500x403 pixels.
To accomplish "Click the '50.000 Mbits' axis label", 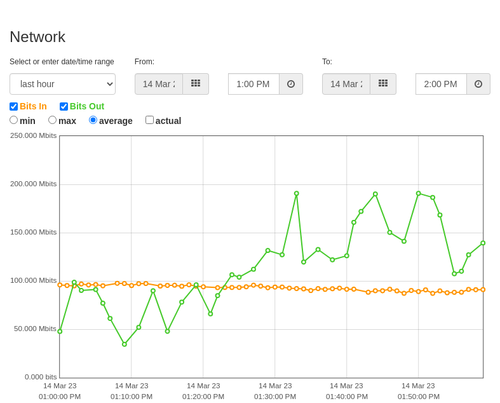I will [35, 329].
